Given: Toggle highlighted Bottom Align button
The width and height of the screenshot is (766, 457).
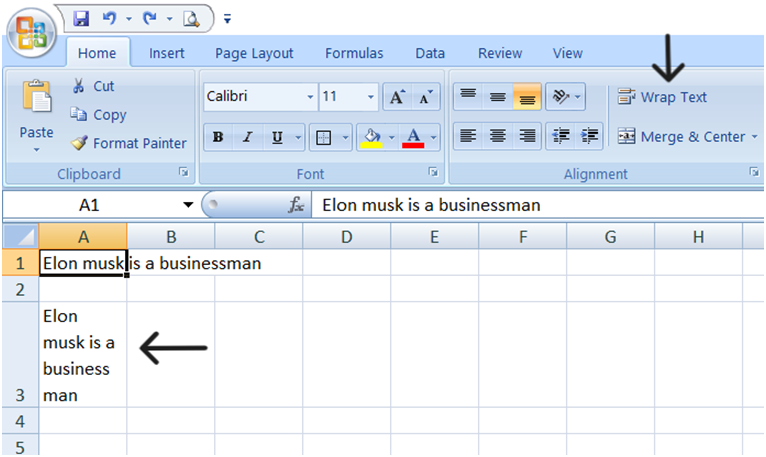Looking at the screenshot, I should [x=527, y=96].
